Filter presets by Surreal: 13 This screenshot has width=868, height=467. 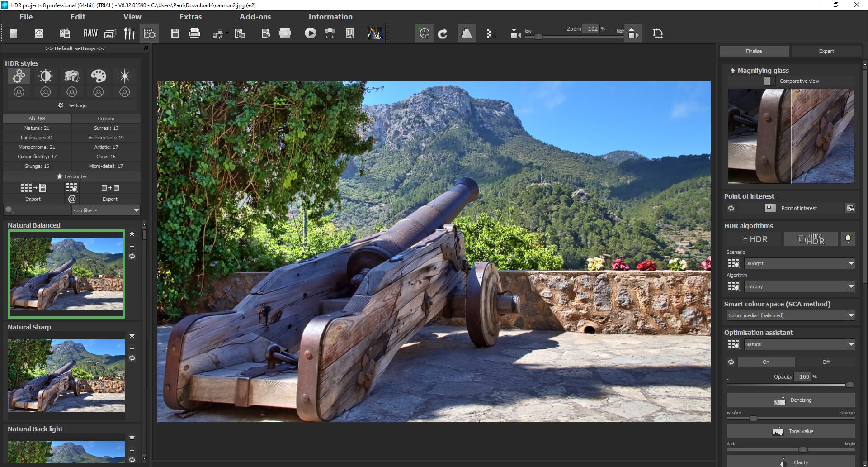(x=106, y=128)
